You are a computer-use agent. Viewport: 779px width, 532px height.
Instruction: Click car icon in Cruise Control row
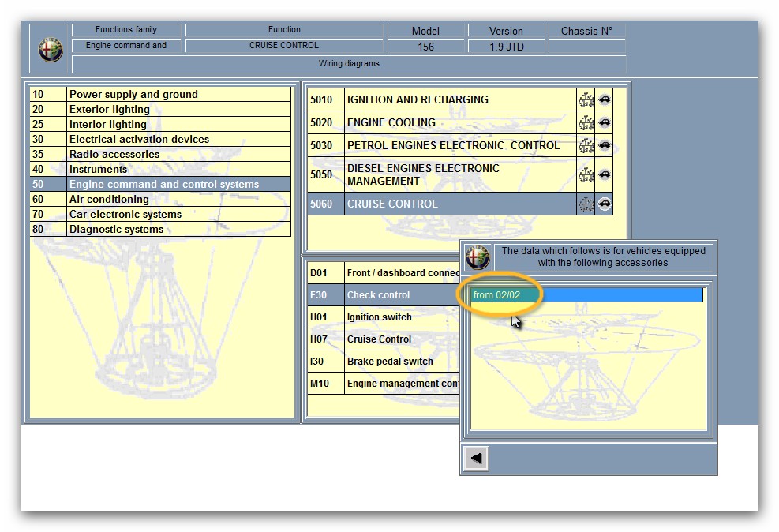pos(604,204)
